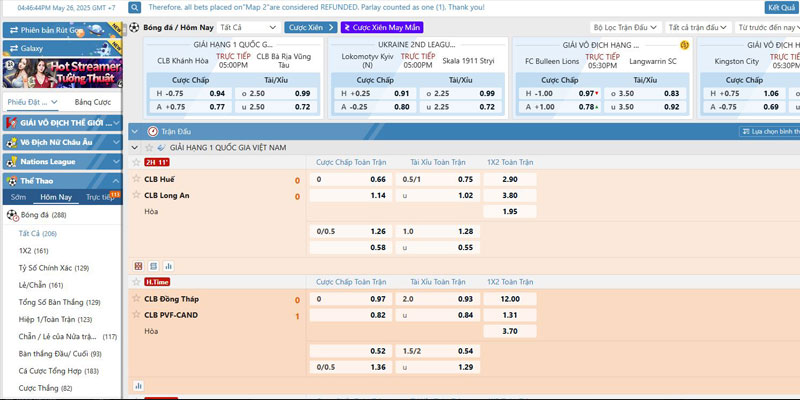The width and height of the screenshot is (800, 400).
Task: Select Cược Thắng (82) filter
Action: [45, 388]
